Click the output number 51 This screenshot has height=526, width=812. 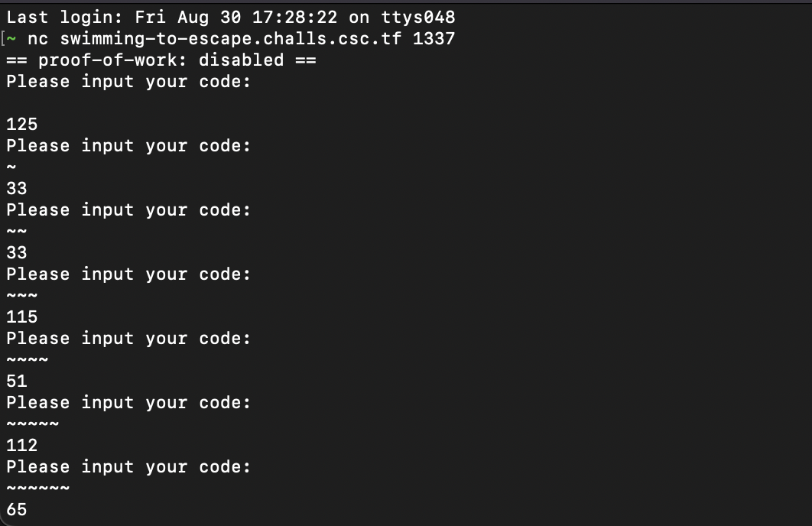17,382
